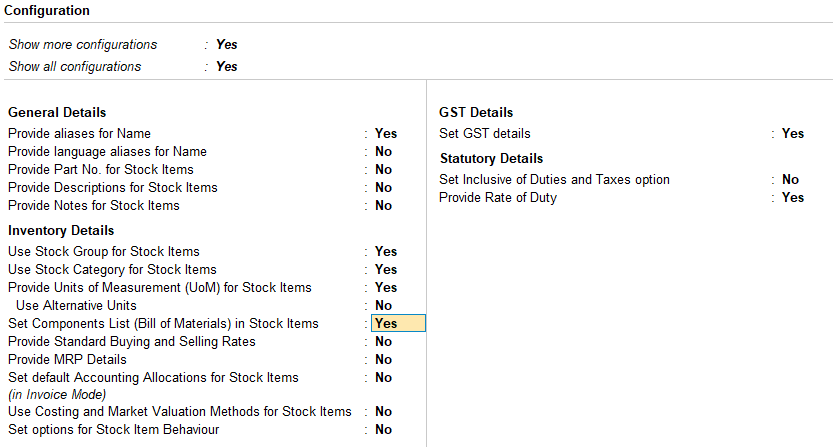Enable 'Provide Standard Buying and Selling Rates'
The height and width of the screenshot is (447, 835).
[x=384, y=342]
